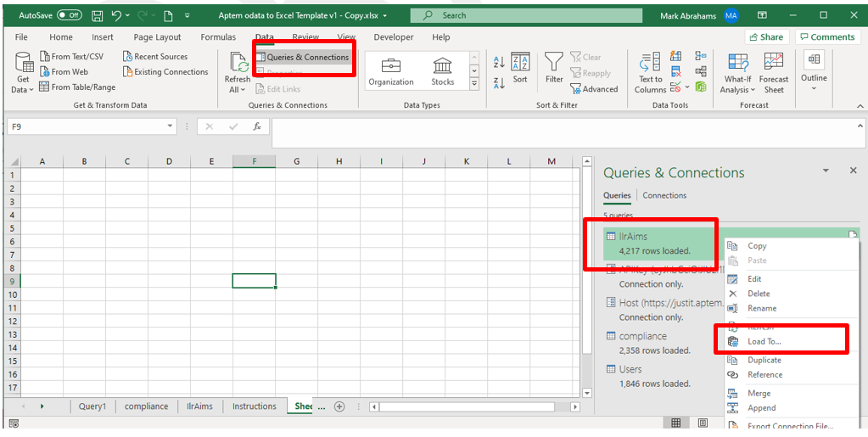
Task: Open Advanced filter options
Action: point(594,88)
